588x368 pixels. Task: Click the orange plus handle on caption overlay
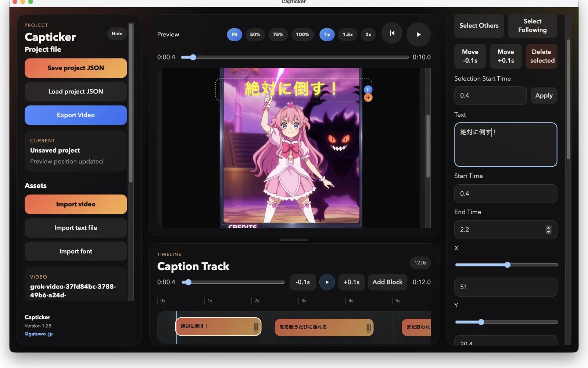click(x=368, y=98)
